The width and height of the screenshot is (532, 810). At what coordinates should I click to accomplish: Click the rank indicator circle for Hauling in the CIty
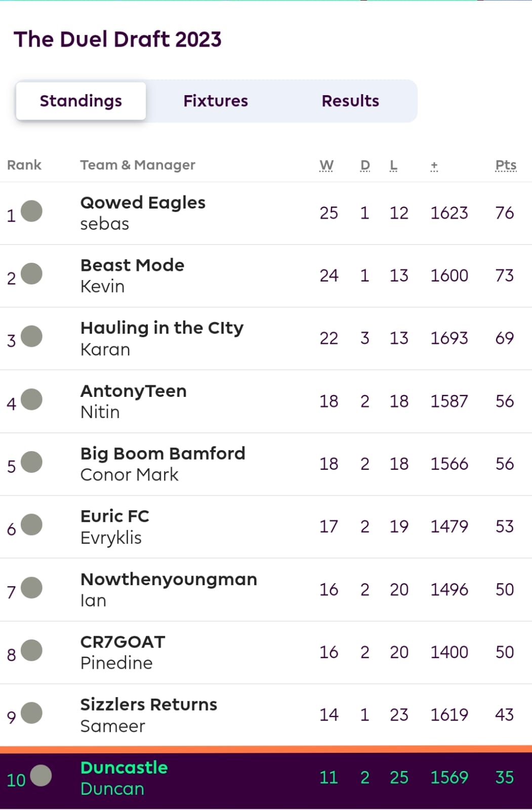click(31, 336)
